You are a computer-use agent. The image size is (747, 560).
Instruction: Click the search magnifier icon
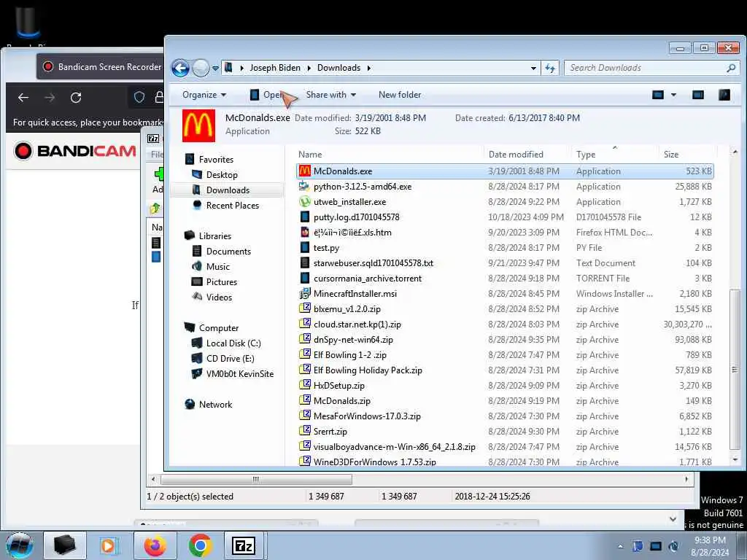click(x=731, y=68)
